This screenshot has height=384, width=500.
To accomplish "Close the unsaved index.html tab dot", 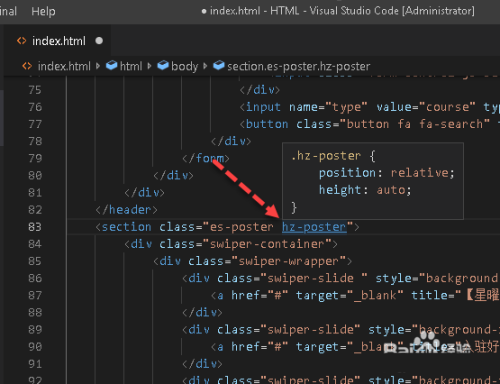I will click(x=99, y=41).
